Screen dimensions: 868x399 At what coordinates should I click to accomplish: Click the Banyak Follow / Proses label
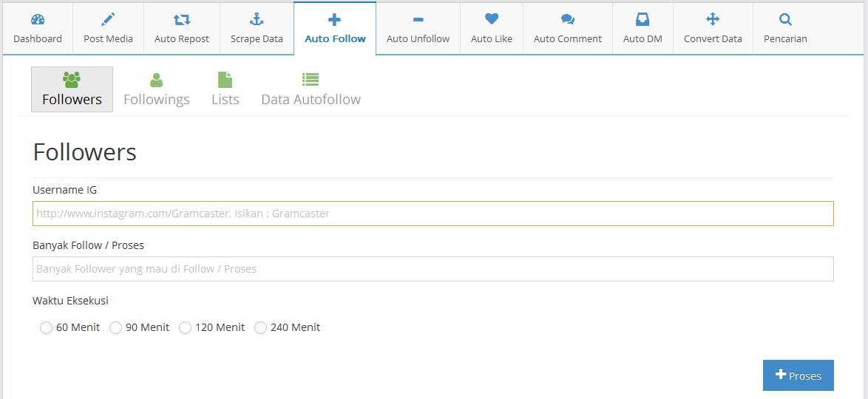coord(89,245)
